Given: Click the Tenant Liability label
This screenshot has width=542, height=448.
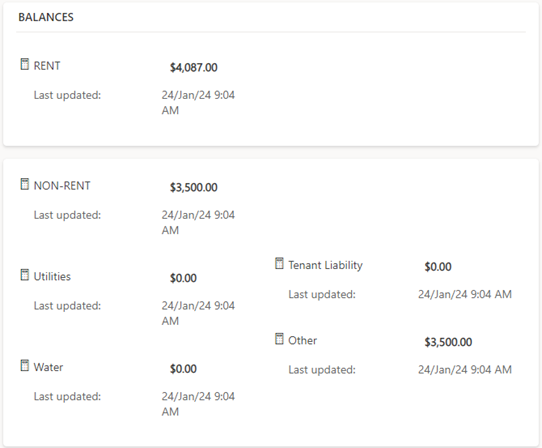Looking at the screenshot, I should coord(325,265).
